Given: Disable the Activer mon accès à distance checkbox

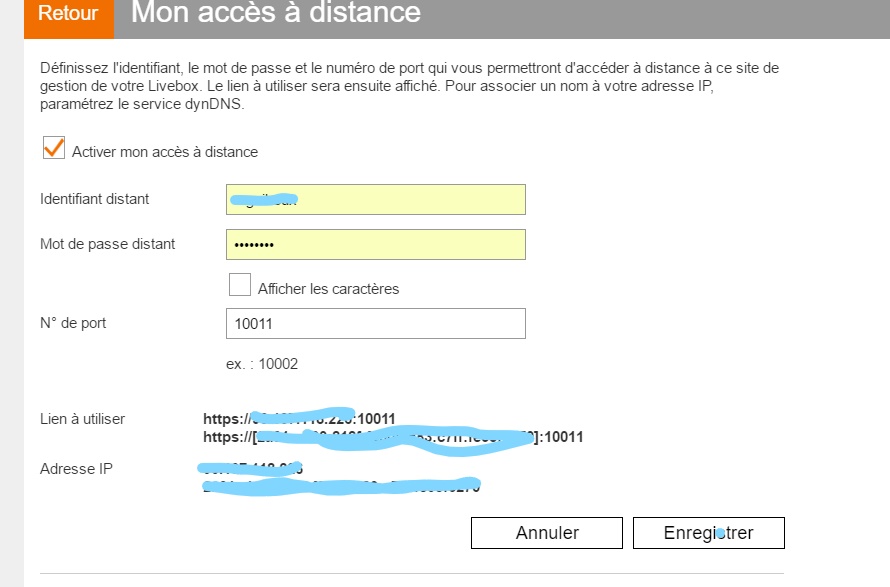Looking at the screenshot, I should (52, 149).
